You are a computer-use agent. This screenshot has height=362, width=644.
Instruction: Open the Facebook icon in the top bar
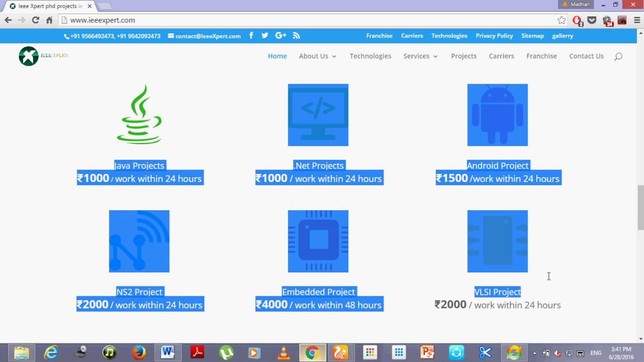pyautogui.click(x=251, y=35)
